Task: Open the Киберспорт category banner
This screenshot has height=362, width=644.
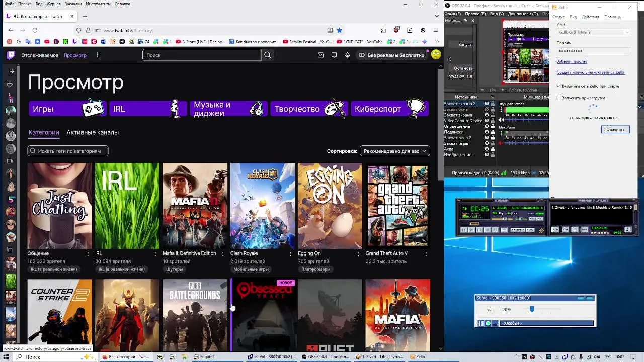Action: [389, 109]
